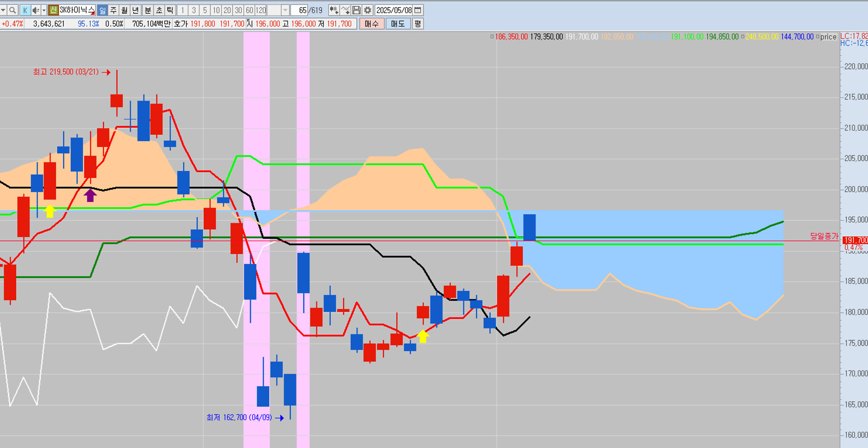Switch to 초 second chart period

pyautogui.click(x=159, y=10)
